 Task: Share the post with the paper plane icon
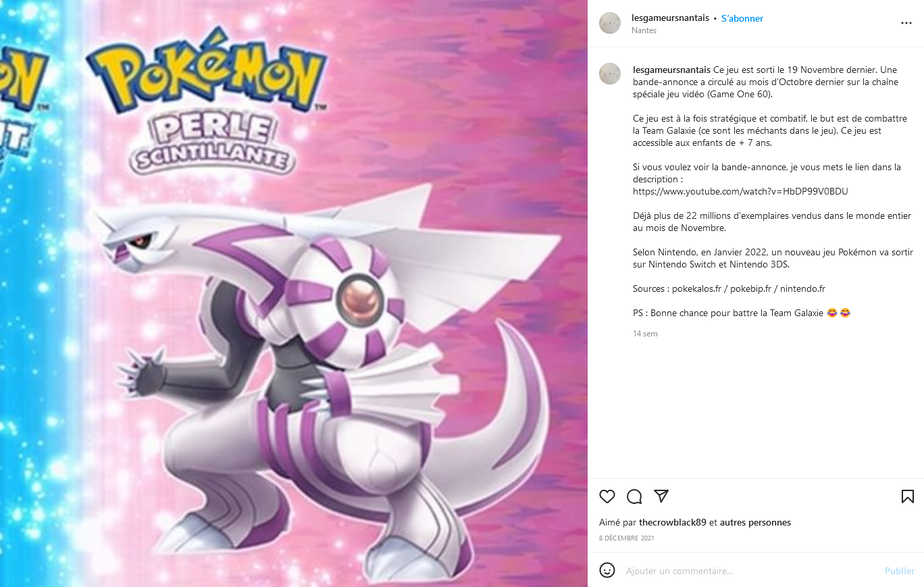[x=661, y=496]
